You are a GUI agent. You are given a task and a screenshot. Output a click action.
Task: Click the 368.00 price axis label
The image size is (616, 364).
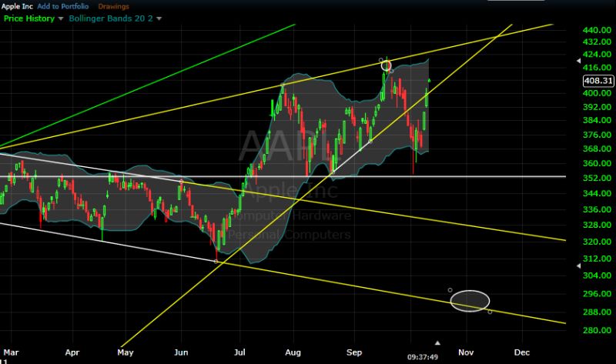597,149
